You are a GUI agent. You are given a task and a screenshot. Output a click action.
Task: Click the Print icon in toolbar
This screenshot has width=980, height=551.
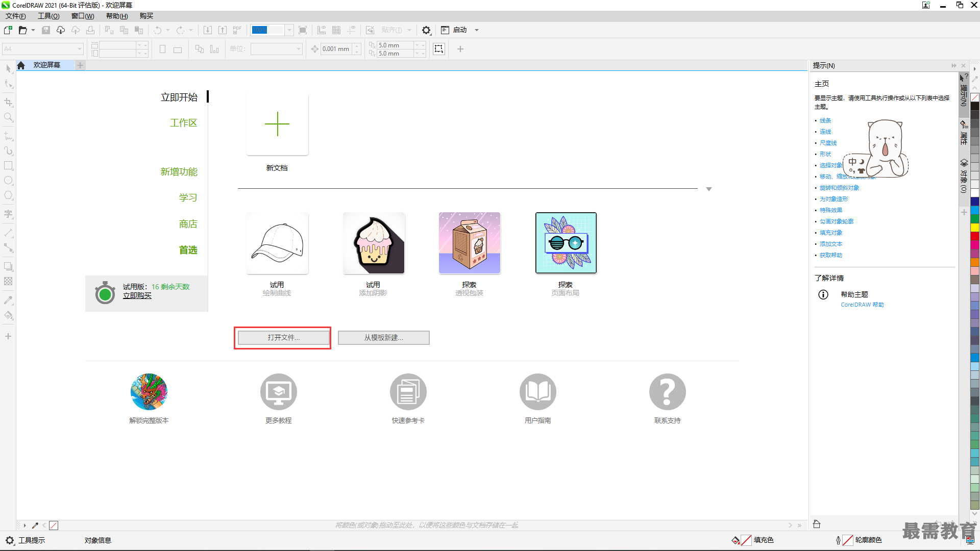(x=90, y=30)
